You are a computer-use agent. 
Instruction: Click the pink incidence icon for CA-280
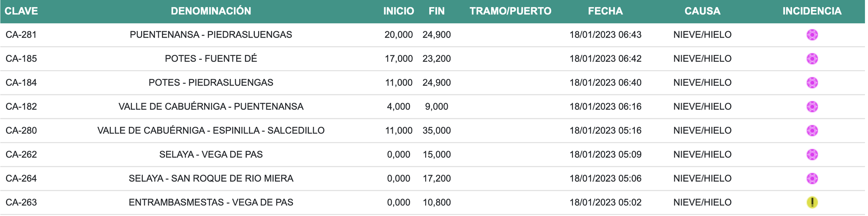(812, 131)
